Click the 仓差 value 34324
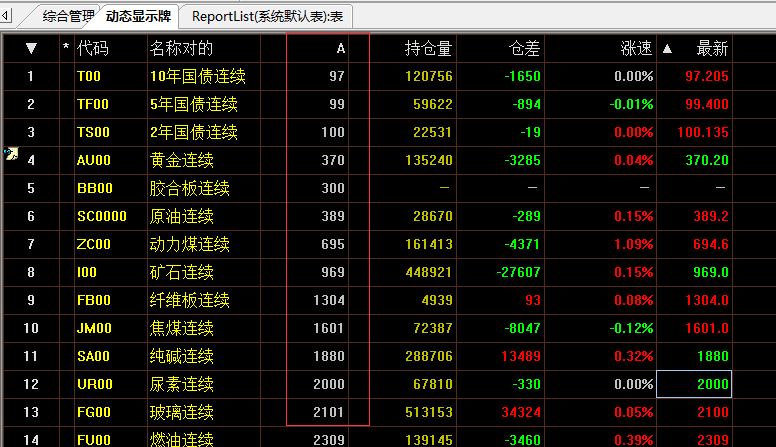The width and height of the screenshot is (776, 447). [x=521, y=412]
